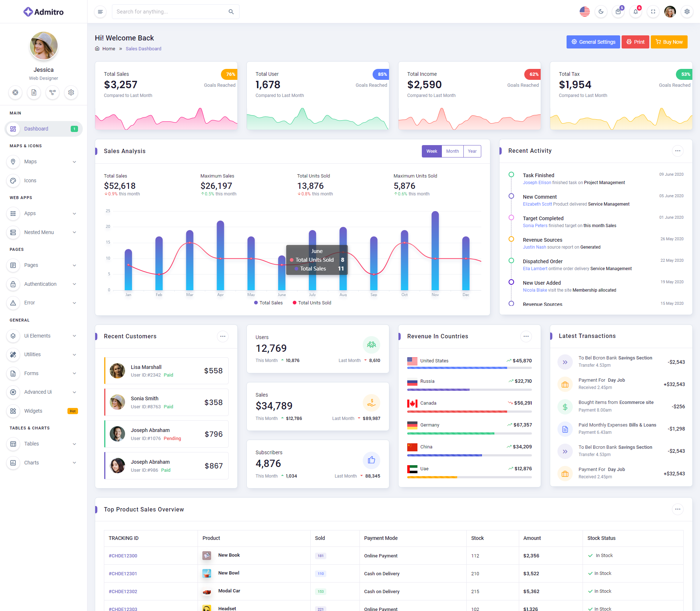The image size is (700, 611).
Task: Click the General Settings button
Action: pos(593,42)
